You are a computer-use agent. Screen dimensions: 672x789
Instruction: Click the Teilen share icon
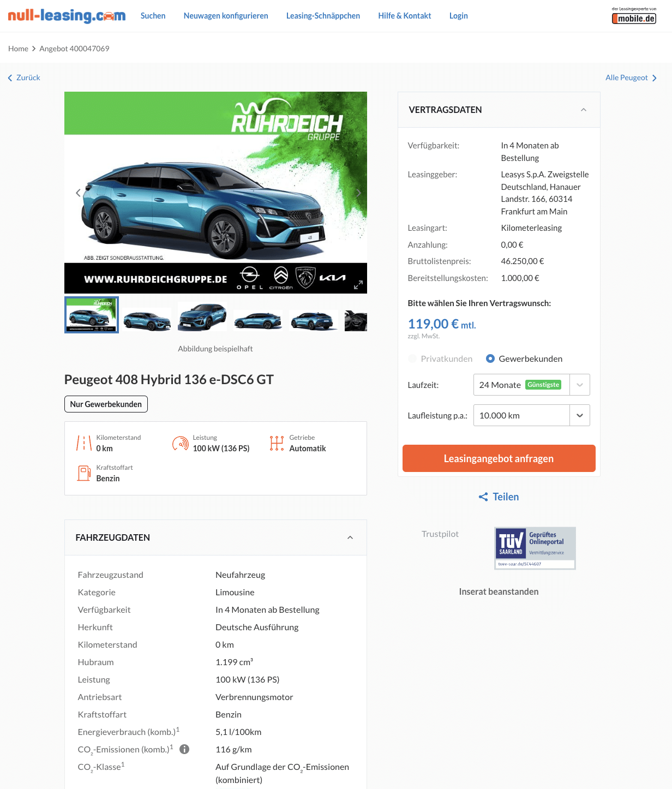point(483,497)
